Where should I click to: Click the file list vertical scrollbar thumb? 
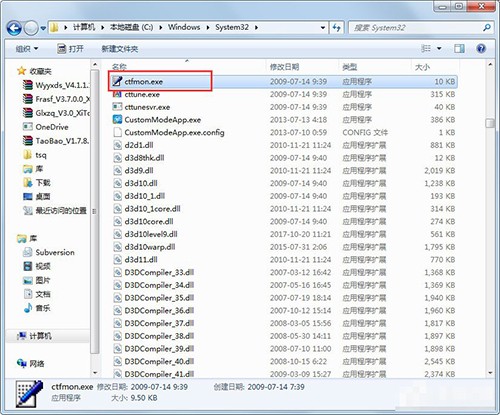click(x=490, y=123)
